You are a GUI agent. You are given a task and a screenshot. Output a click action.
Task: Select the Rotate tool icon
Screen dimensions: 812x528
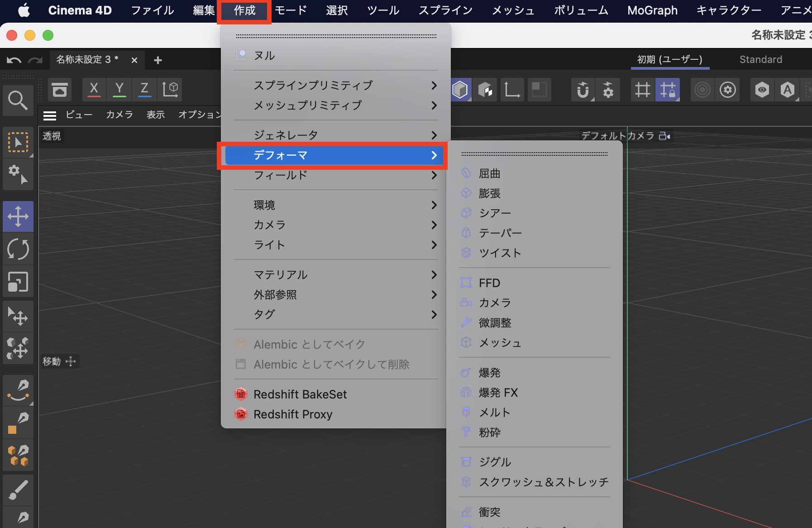tap(18, 249)
